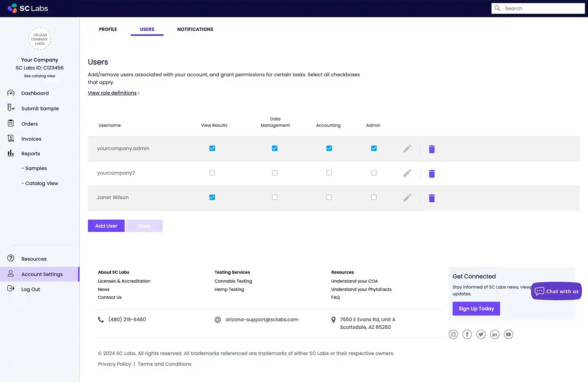Click the Log Out icon in the sidebar
The image size is (588, 382).
click(11, 289)
